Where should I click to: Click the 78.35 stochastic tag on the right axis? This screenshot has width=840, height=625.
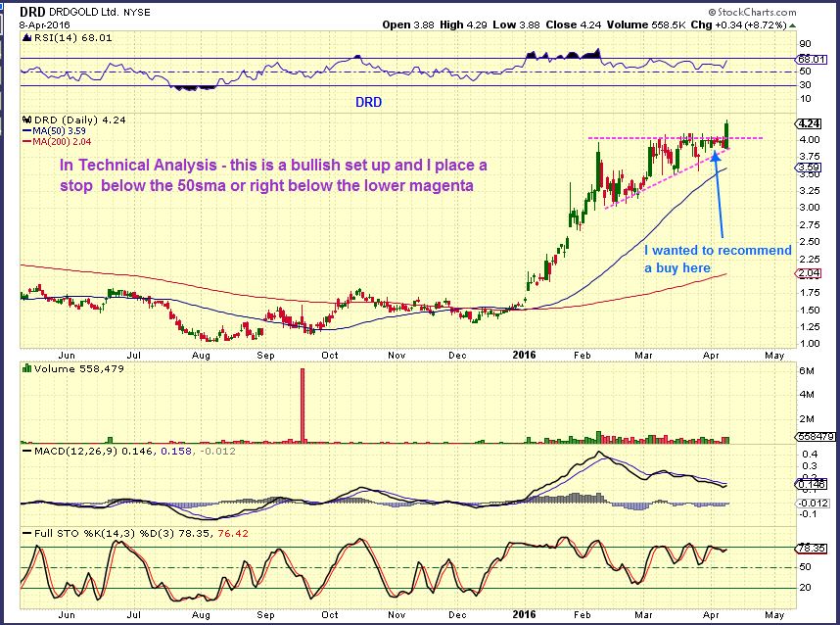point(812,549)
